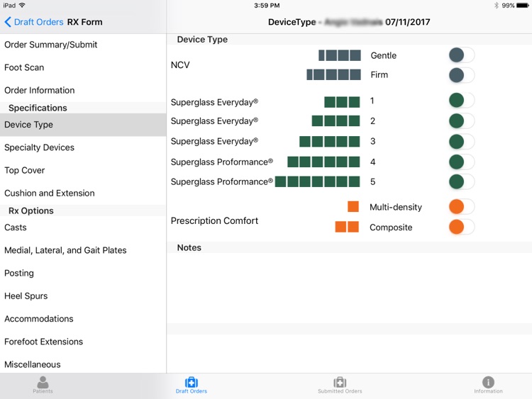Open Miscellaneous in sidebar

[83, 364]
